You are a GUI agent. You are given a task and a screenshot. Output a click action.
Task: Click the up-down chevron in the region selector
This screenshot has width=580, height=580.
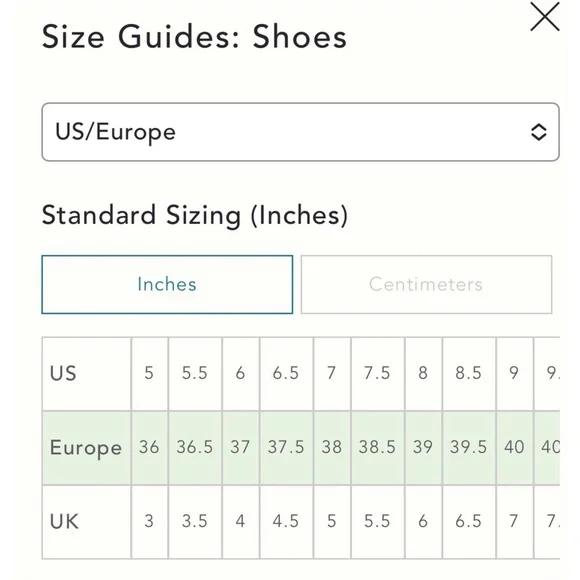click(539, 132)
